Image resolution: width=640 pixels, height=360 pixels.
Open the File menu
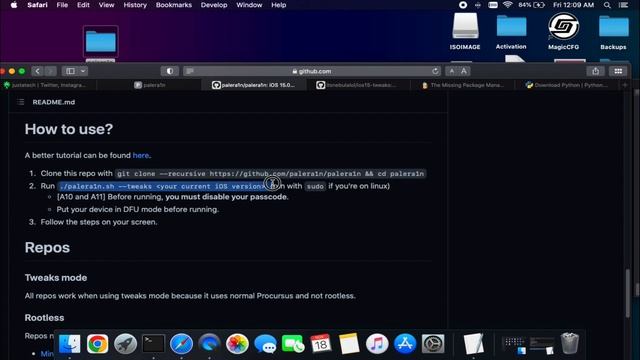click(62, 5)
